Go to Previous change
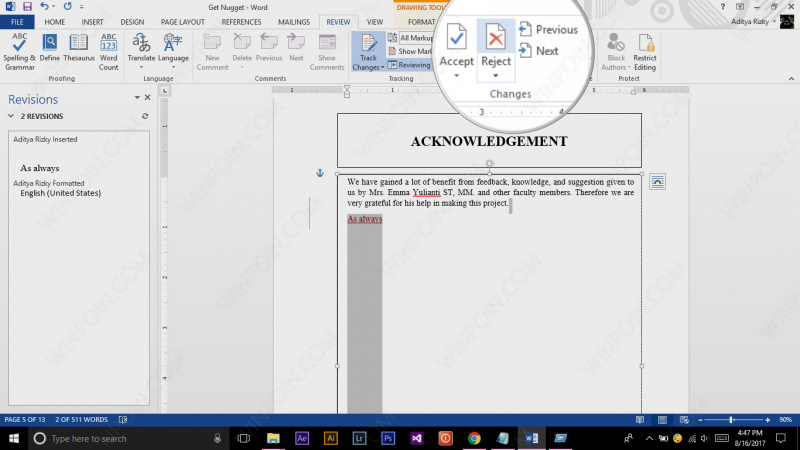Image resolution: width=800 pixels, height=450 pixels. coord(548,30)
